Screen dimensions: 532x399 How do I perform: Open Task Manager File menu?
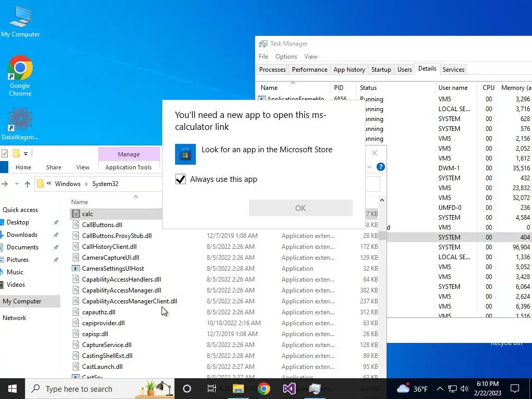(x=263, y=57)
